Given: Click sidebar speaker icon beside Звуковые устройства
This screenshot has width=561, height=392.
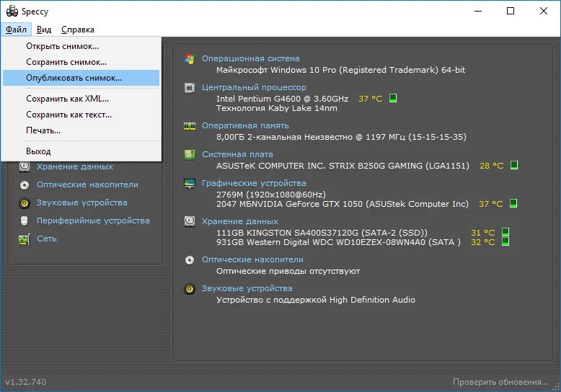Looking at the screenshot, I should pyautogui.click(x=25, y=203).
